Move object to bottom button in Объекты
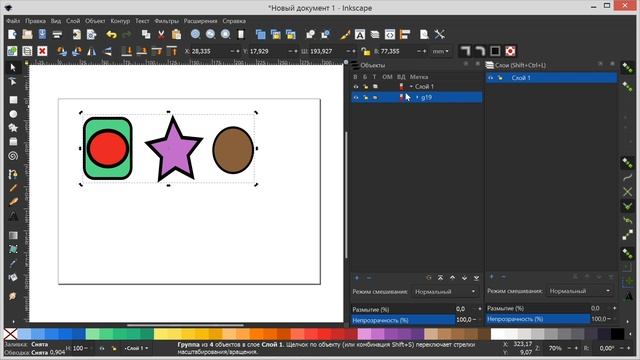 tap(476, 278)
